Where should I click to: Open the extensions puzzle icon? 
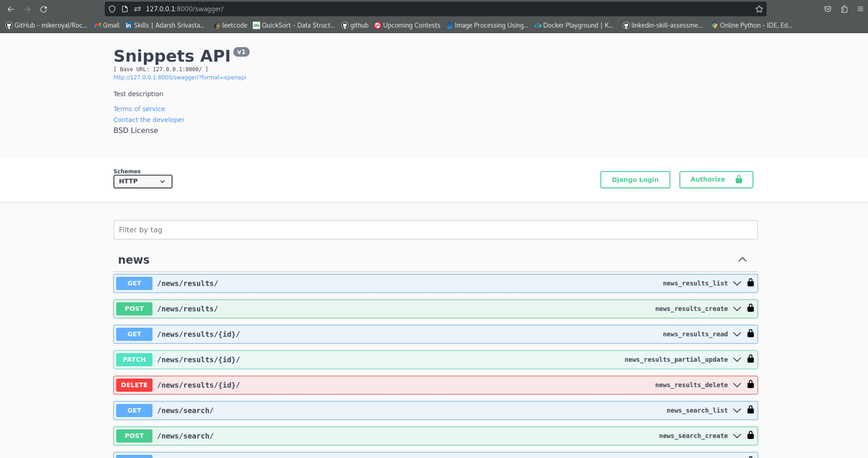coord(844,9)
